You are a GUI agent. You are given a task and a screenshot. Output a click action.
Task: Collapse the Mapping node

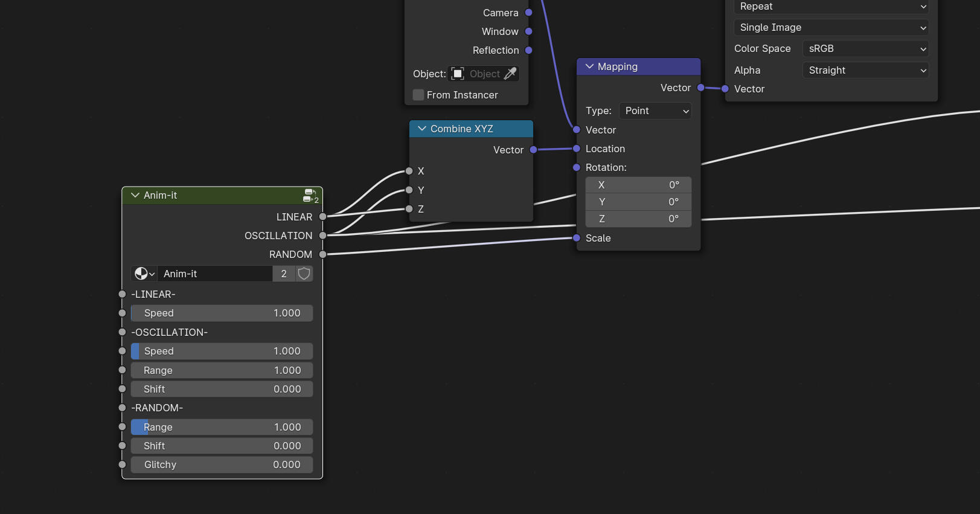point(590,66)
